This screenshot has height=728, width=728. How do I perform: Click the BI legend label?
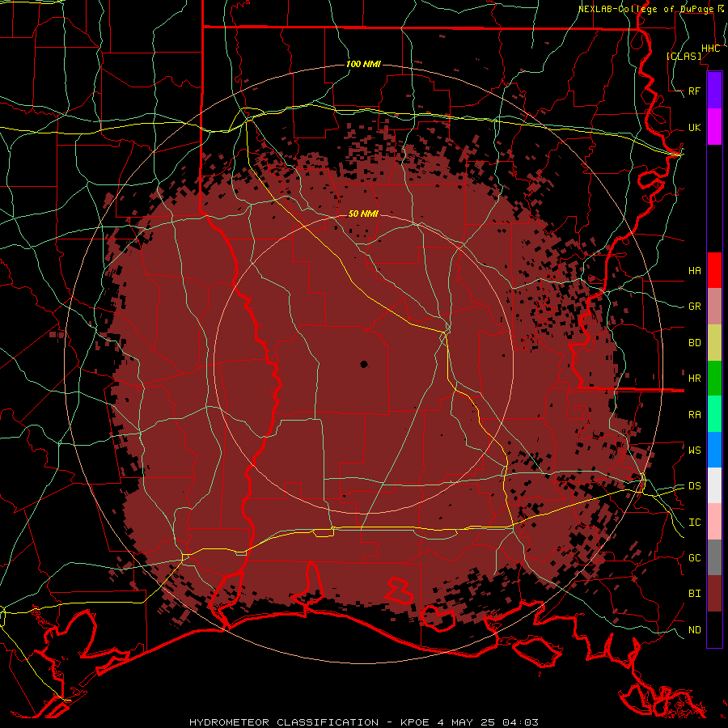coord(694,594)
